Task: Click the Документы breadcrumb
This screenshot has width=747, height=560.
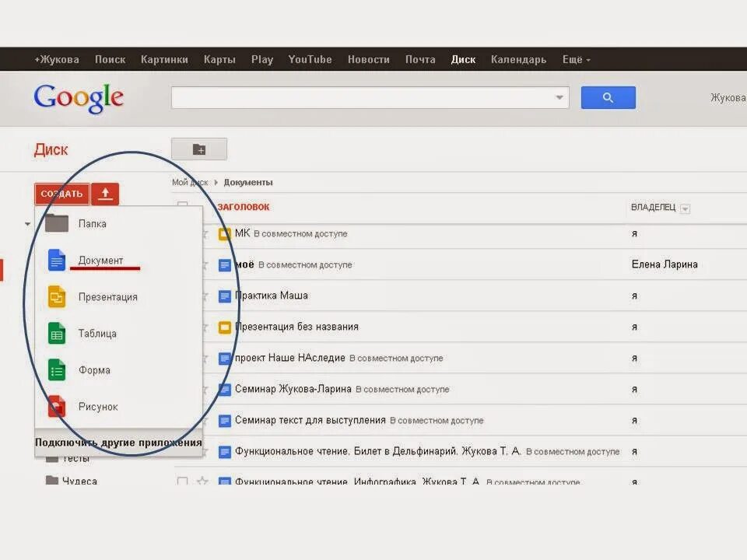Action: 248,182
